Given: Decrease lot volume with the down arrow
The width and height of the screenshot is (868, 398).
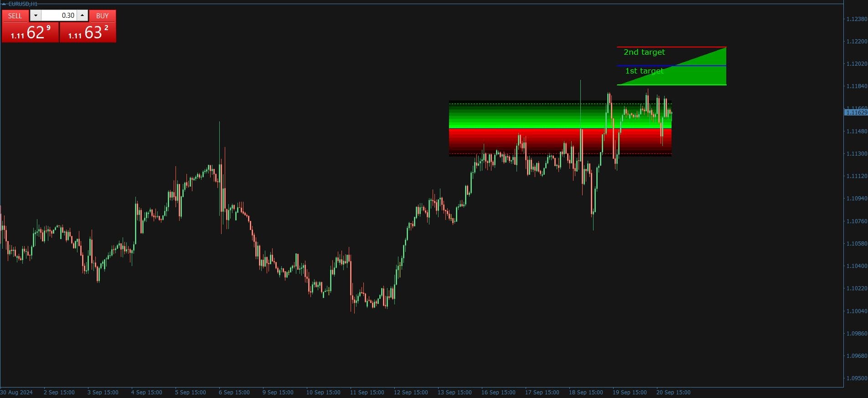Looking at the screenshot, I should [36, 16].
